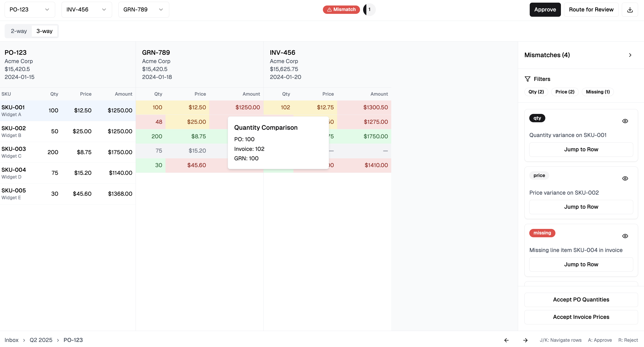Screen dimensions: 644x347
Task: Click the half-filled circle counter badge
Action: (369, 9)
